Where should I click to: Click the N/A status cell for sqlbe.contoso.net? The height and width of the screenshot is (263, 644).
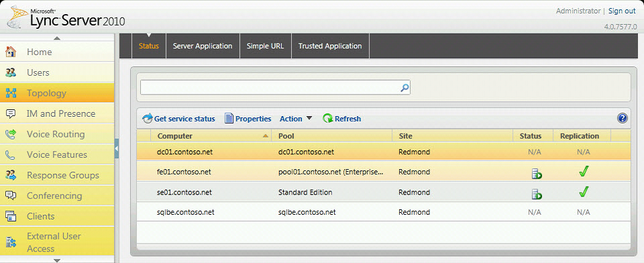point(535,213)
